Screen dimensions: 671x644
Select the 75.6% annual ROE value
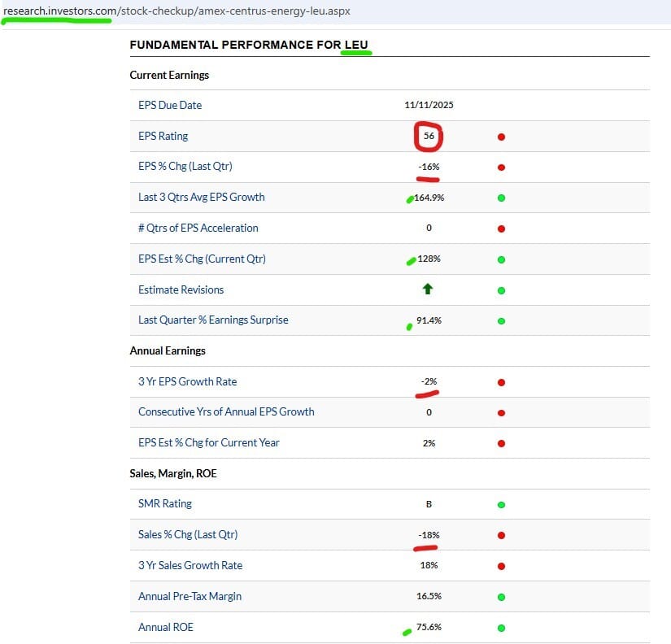click(x=429, y=627)
